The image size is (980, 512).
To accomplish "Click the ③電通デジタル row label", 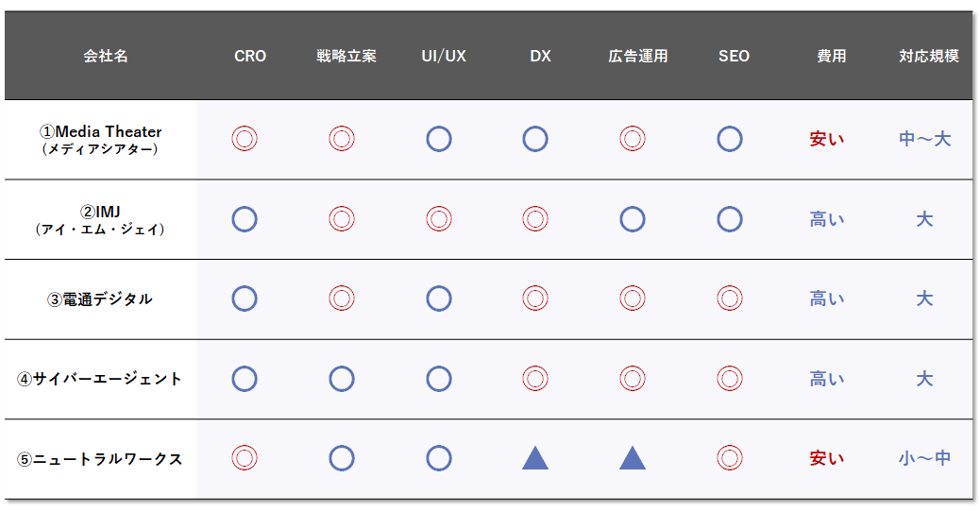I will click(99, 299).
